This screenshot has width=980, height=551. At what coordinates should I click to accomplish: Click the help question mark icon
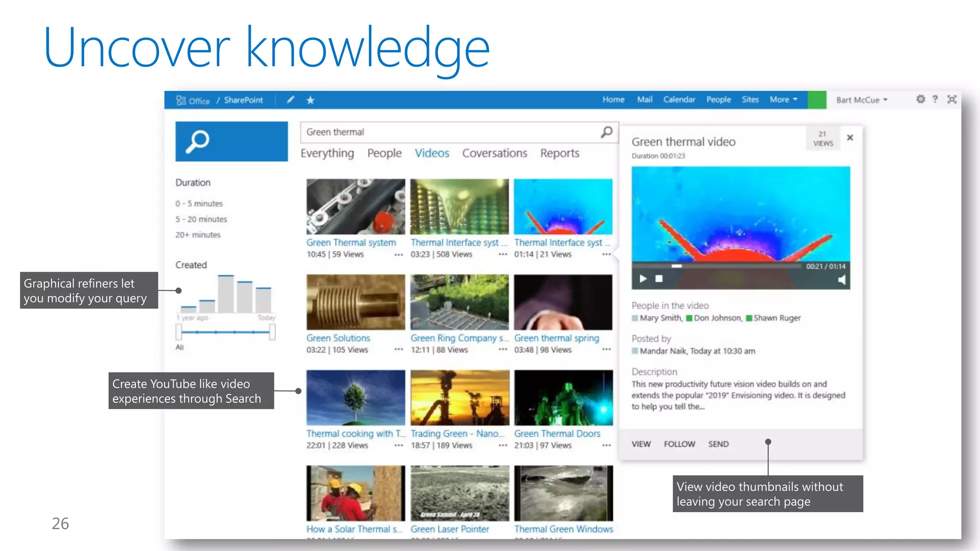(935, 99)
